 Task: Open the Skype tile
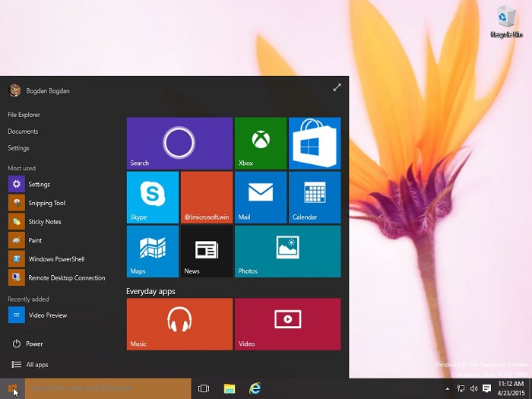[152, 198]
